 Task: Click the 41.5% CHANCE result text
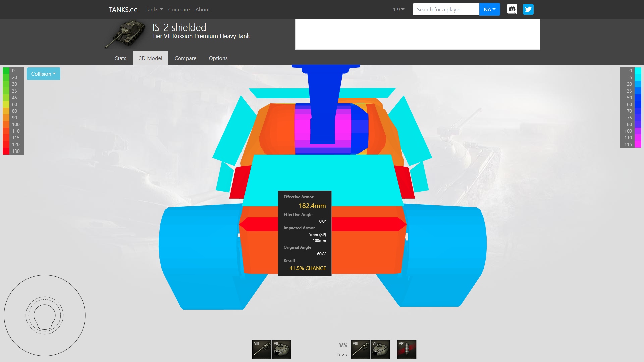(x=308, y=268)
